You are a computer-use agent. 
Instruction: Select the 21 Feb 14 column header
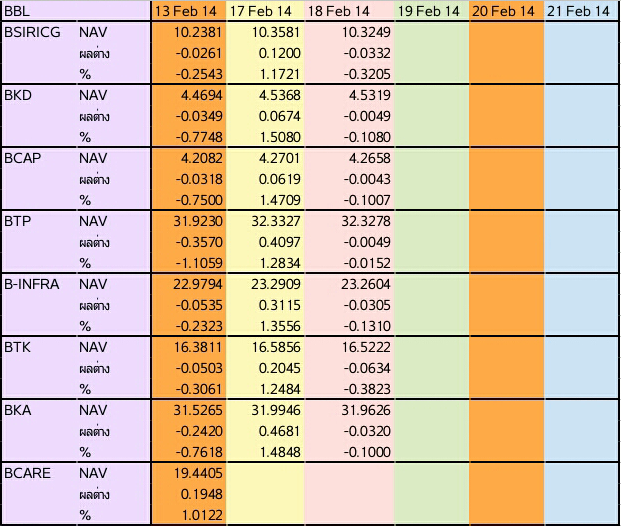click(581, 11)
